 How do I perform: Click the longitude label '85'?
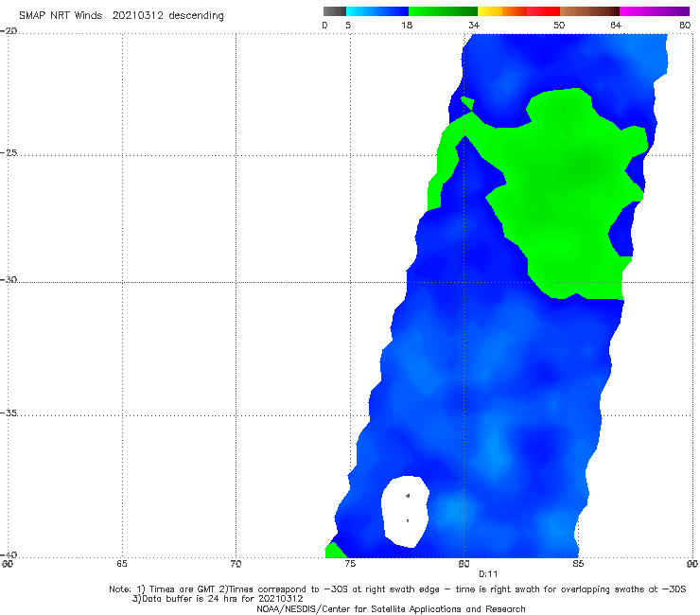[x=578, y=564]
